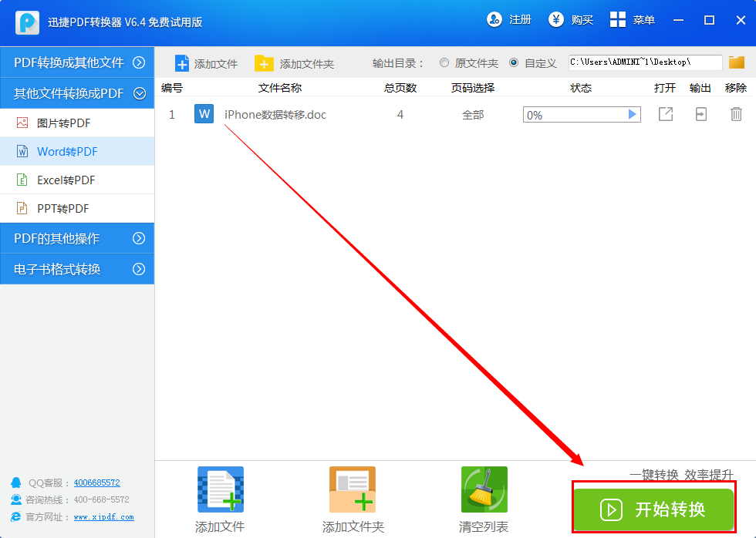Click the 输出 output folder icon in row 1

click(x=701, y=114)
